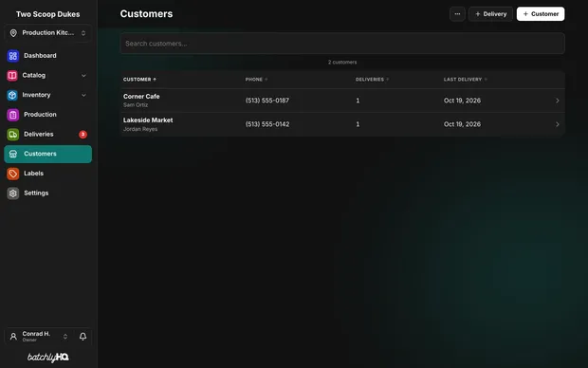The height and width of the screenshot is (368, 588).
Task: Open notifications bell in sidebar
Action: click(83, 337)
